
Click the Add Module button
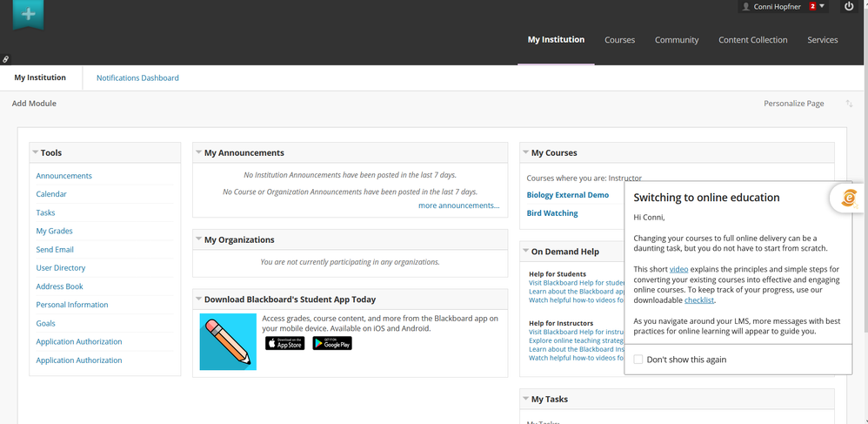tap(34, 104)
